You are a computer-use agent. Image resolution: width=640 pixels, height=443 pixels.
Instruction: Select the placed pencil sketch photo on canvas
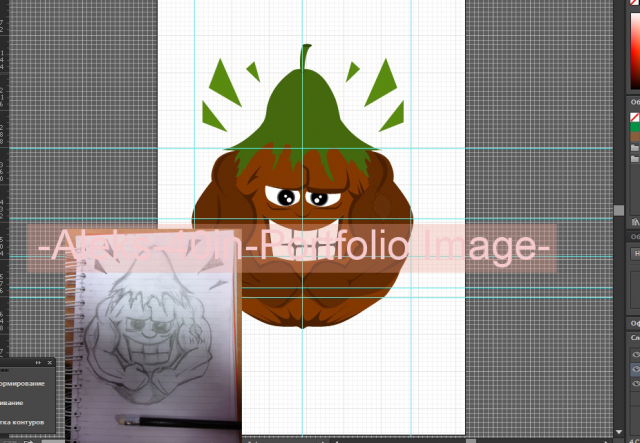pos(153,336)
